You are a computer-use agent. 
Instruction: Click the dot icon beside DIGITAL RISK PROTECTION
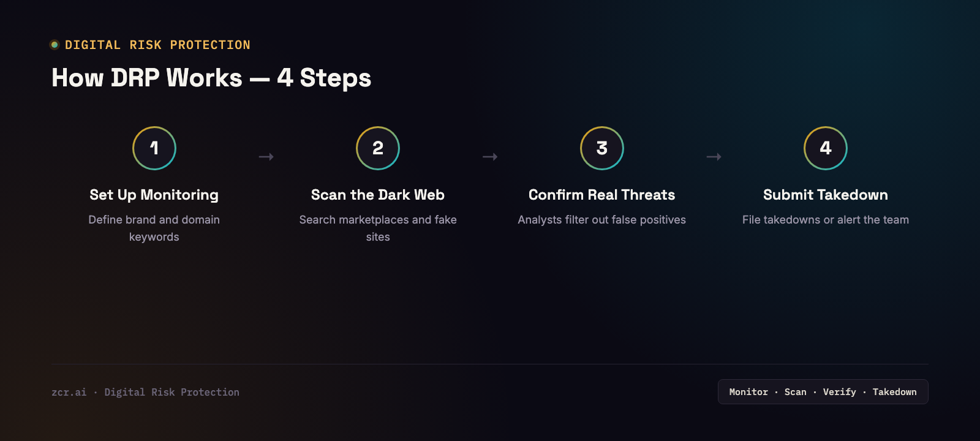tap(55, 45)
